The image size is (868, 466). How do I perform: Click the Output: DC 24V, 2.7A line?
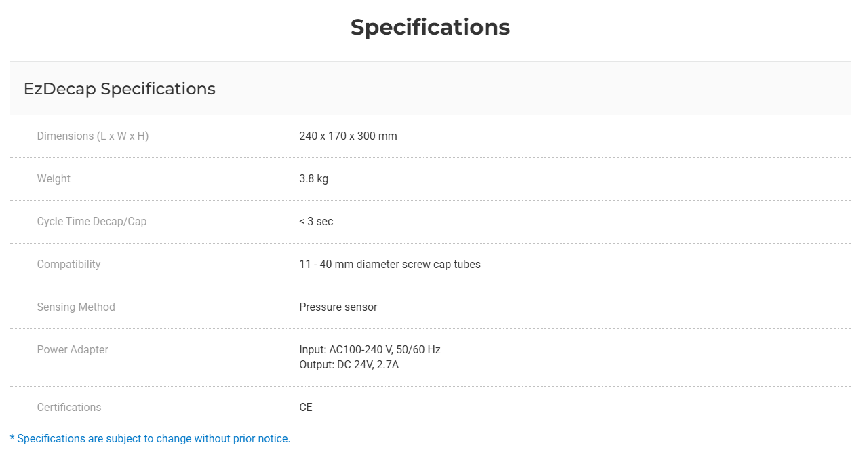click(349, 364)
